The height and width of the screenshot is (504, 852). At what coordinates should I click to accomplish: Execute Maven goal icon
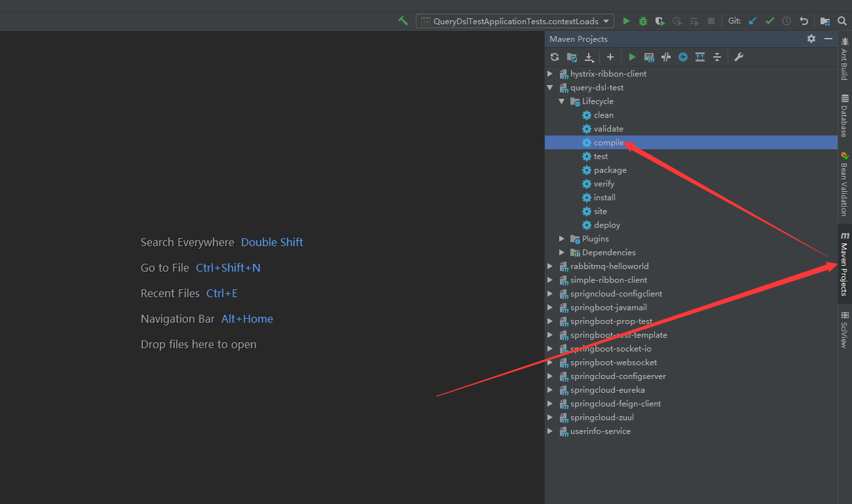pyautogui.click(x=649, y=57)
